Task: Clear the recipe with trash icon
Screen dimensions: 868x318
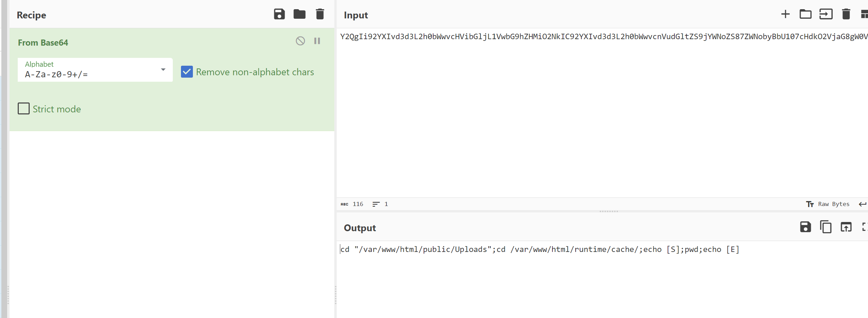Action: point(320,14)
